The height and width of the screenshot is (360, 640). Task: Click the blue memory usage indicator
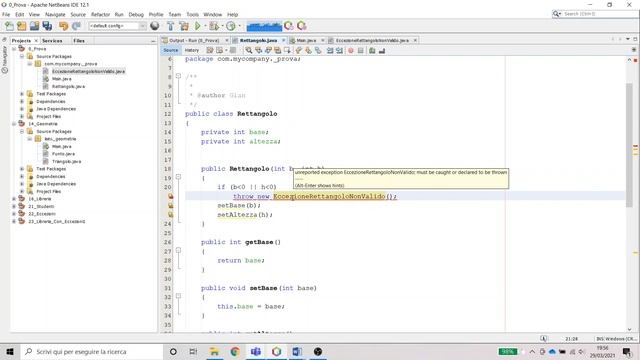click(x=264, y=26)
